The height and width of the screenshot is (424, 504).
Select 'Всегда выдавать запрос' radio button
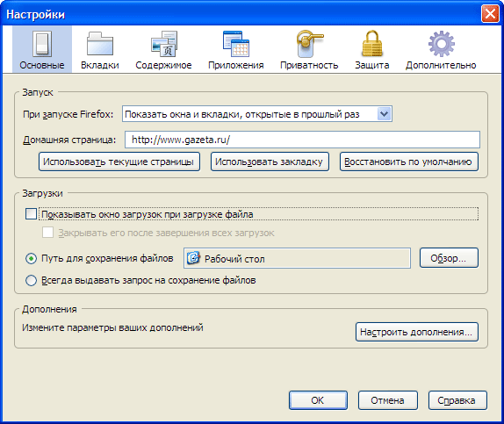point(31,280)
